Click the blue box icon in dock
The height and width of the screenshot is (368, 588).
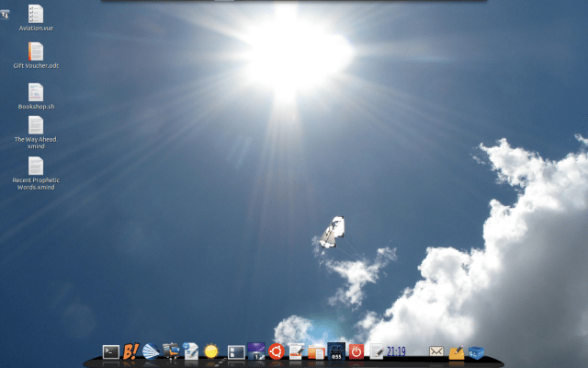pos(476,351)
